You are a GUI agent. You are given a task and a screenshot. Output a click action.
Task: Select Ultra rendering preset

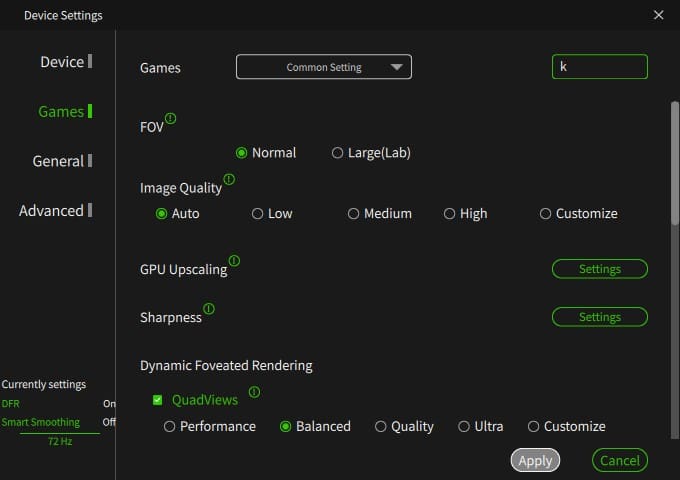(x=464, y=426)
